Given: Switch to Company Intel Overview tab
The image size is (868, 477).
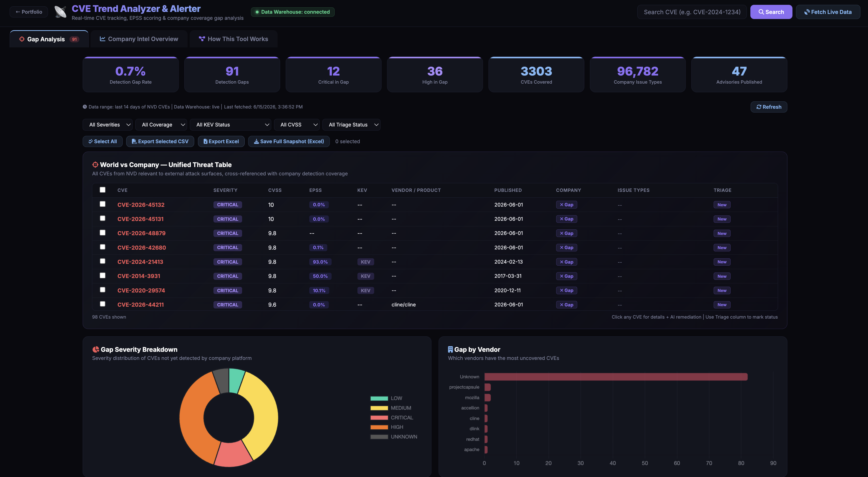Looking at the screenshot, I should coord(139,39).
